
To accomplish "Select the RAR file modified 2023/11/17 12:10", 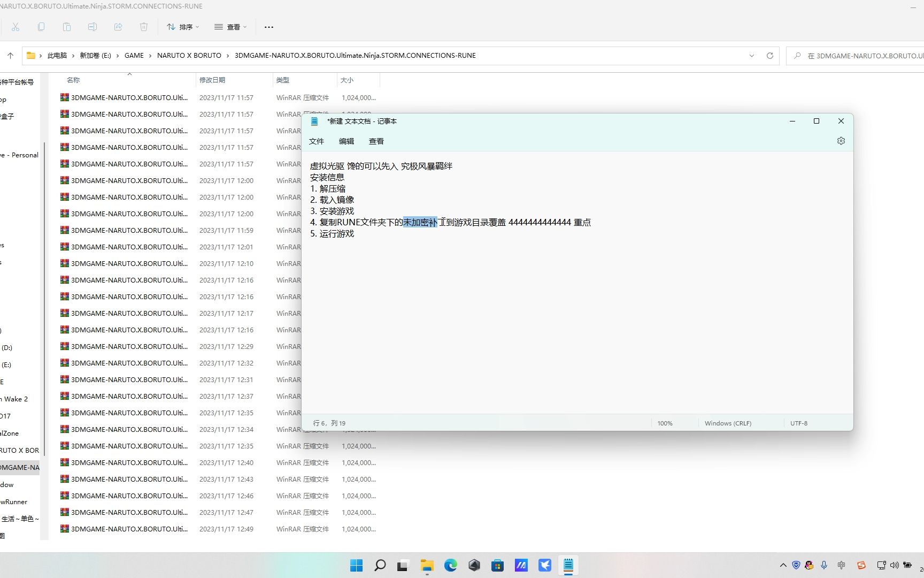I will [180, 264].
